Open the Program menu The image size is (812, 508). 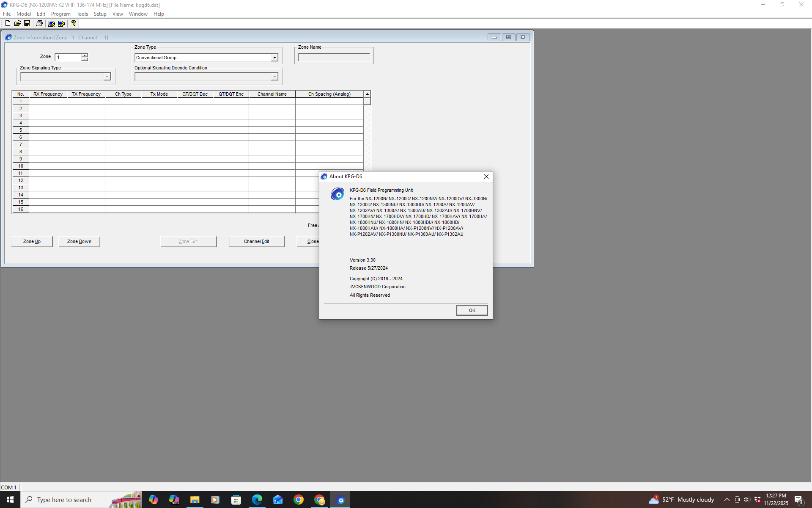(60, 14)
